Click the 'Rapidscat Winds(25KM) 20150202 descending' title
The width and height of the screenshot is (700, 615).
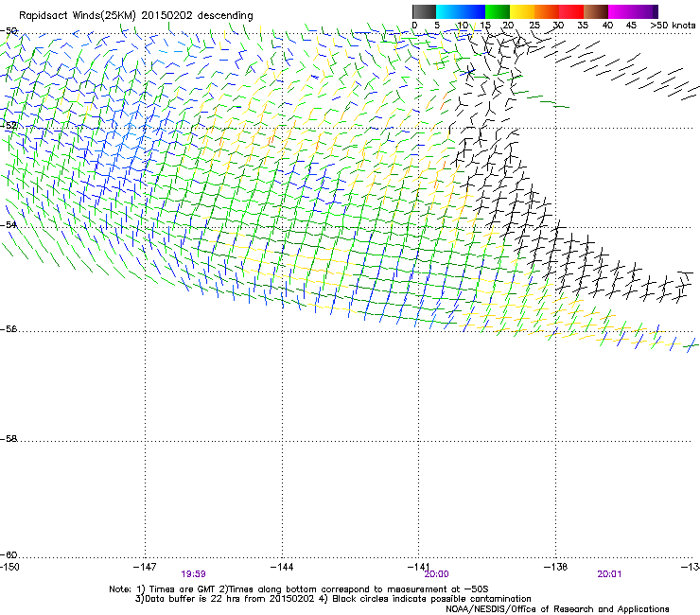[135, 16]
